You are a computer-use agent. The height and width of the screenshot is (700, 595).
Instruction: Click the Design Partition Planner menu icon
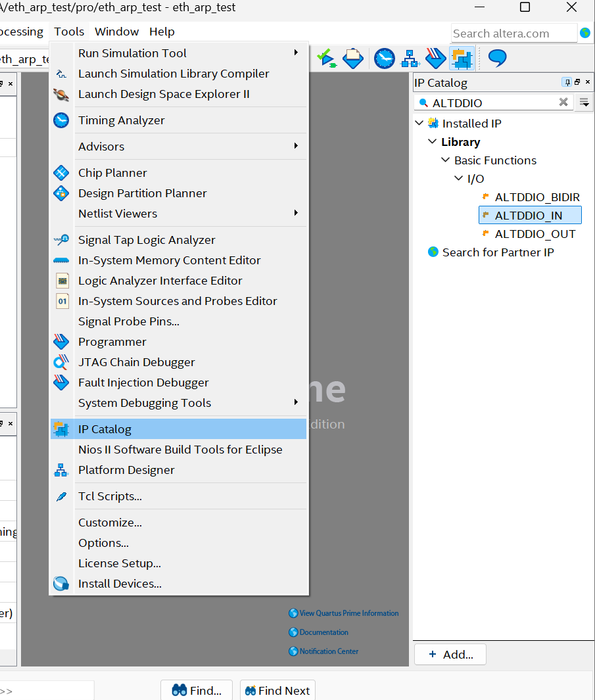(x=61, y=193)
